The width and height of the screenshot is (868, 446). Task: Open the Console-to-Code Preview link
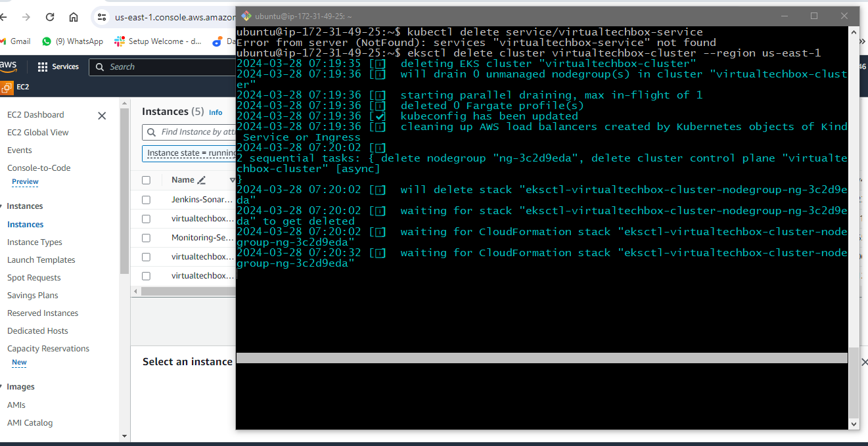(25, 182)
